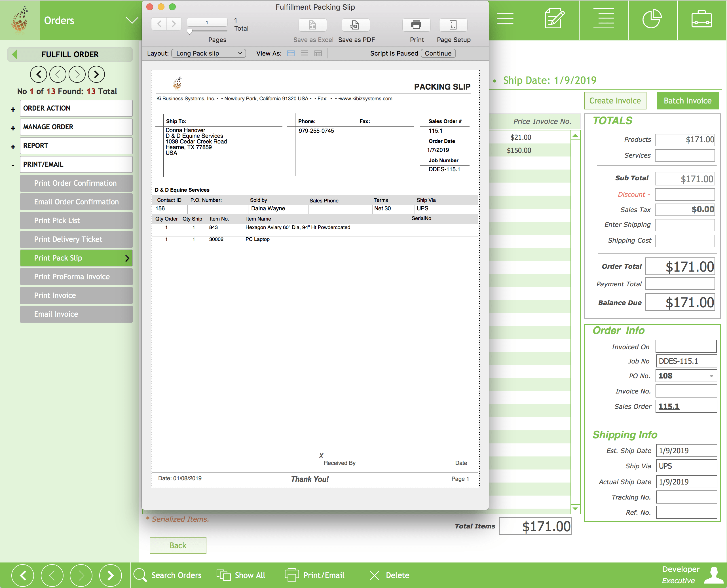Viewport: 727px width, 588px height.
Task: Go to previous page in packing slip preview
Action: 159,24
